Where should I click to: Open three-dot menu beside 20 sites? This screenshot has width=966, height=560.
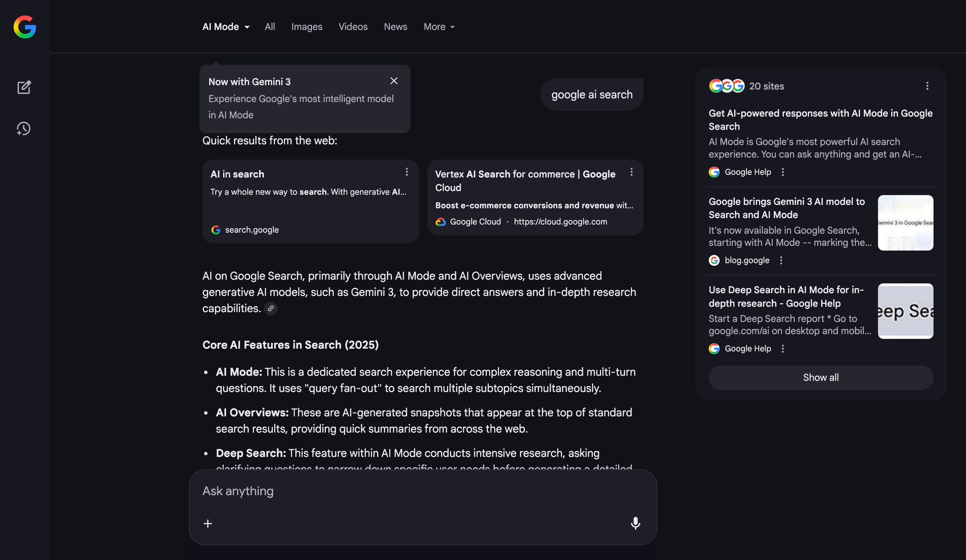pos(927,86)
